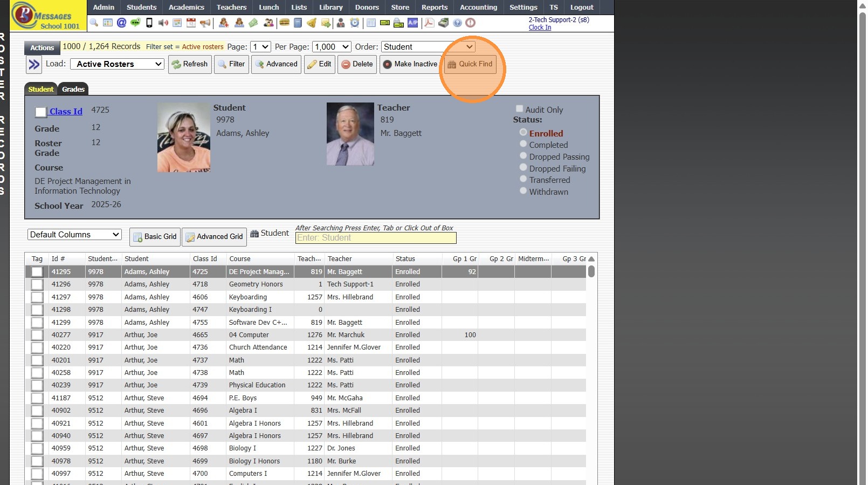The height and width of the screenshot is (485, 868).
Task: Switch to the Grades tab
Action: (x=73, y=89)
